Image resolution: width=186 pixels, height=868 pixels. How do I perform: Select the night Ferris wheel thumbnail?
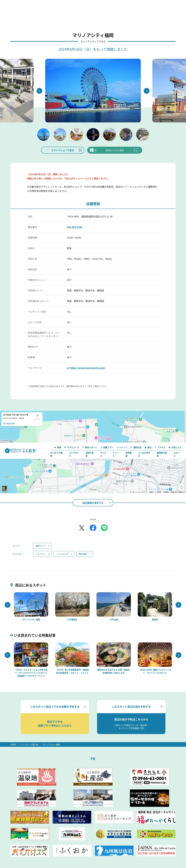(x=93, y=134)
